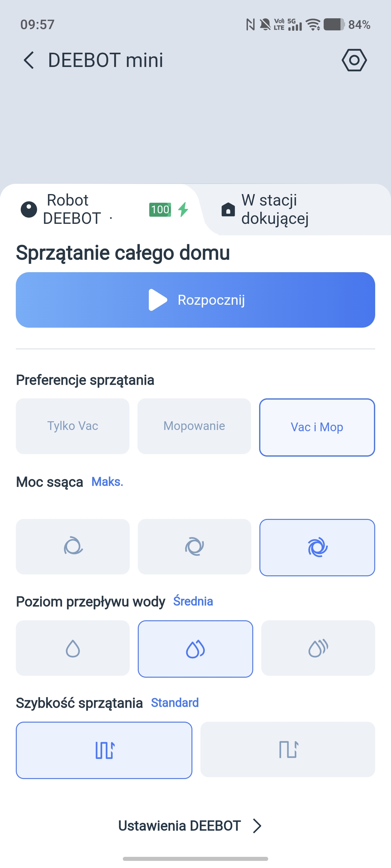Choose the medium water flow droplet
The width and height of the screenshot is (391, 868).
pos(195,649)
